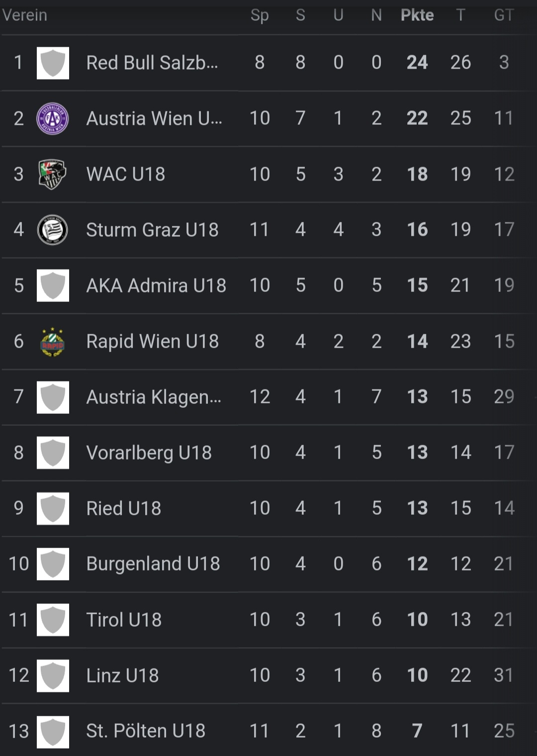Select the Sturm Graz crest icon
537x756 pixels.
pyautogui.click(x=53, y=230)
